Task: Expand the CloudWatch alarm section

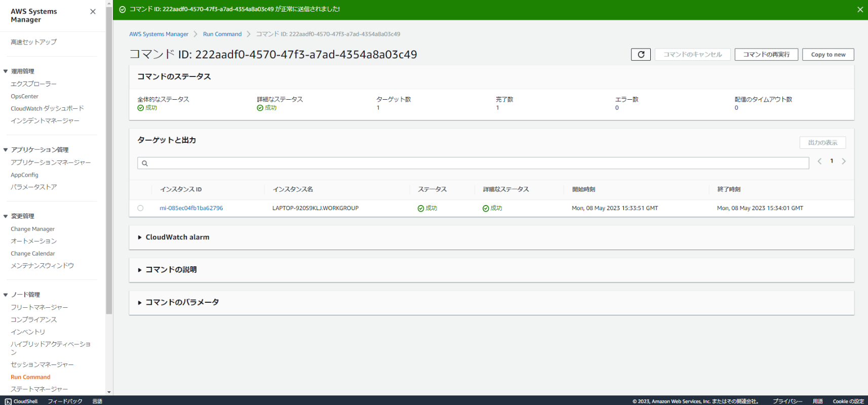Action: pos(174,237)
